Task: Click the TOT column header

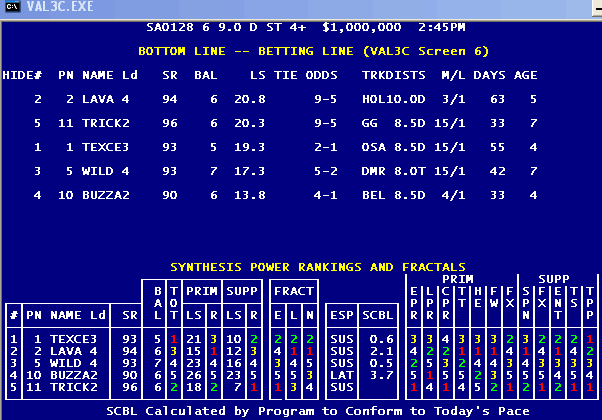Action: point(174,303)
